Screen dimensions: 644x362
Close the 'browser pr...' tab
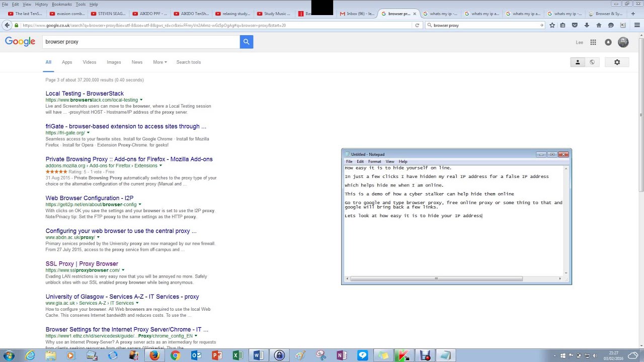pos(415,14)
